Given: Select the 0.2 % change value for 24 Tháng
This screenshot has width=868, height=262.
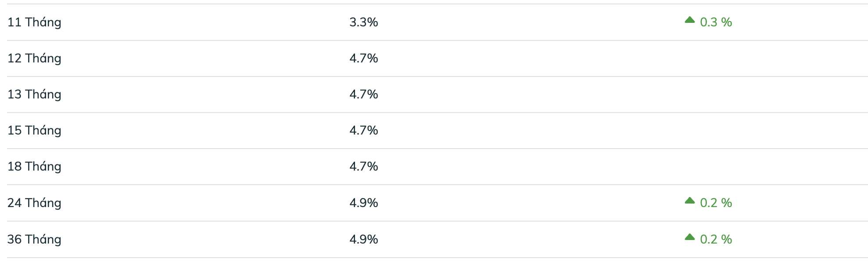Looking at the screenshot, I should point(716,203).
